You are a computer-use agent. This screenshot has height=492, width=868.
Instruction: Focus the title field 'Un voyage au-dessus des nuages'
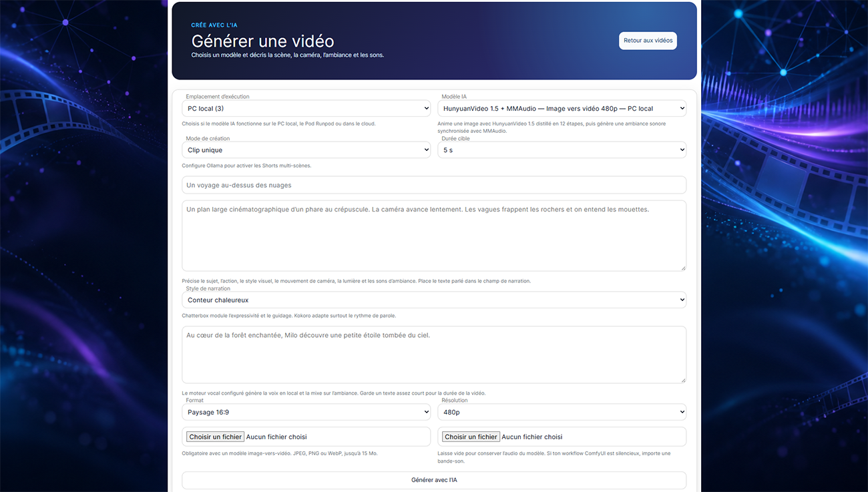[x=434, y=185]
